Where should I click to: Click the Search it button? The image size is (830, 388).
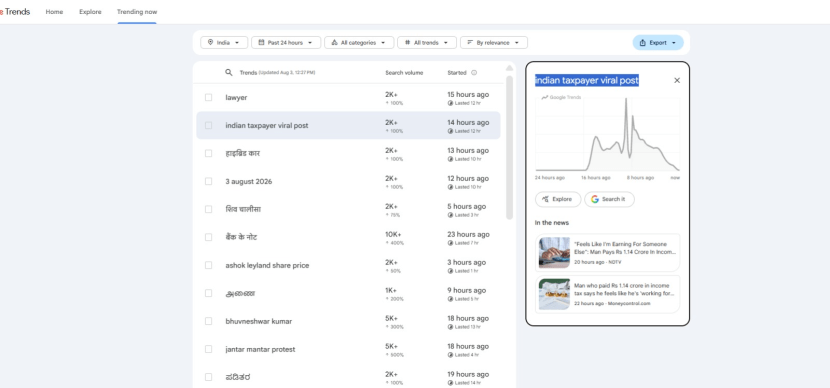(609, 200)
